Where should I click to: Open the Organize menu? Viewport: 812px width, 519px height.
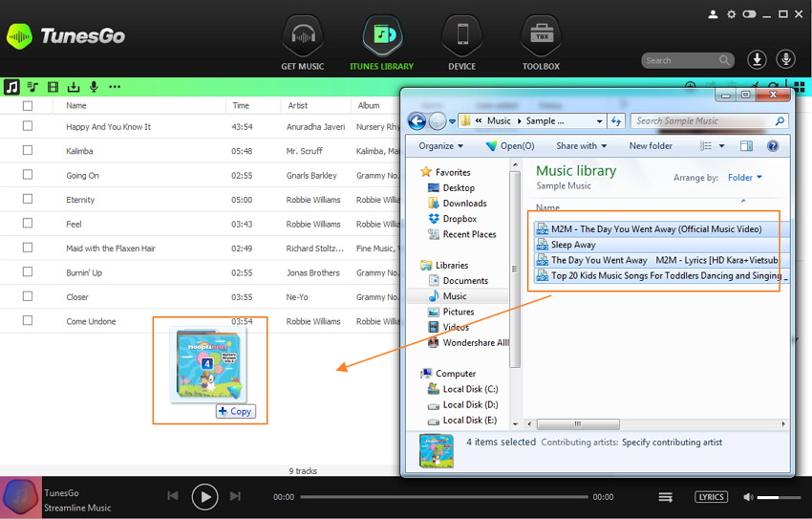pyautogui.click(x=441, y=146)
